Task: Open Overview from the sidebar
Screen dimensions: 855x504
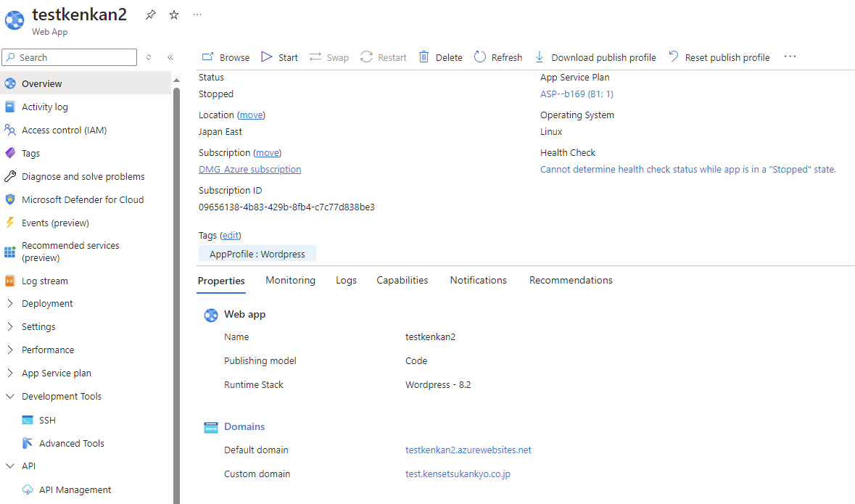Action: click(x=86, y=83)
